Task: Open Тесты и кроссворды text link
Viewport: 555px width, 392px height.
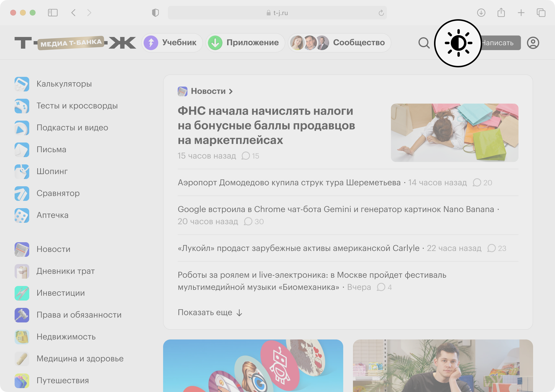Action: tap(77, 106)
